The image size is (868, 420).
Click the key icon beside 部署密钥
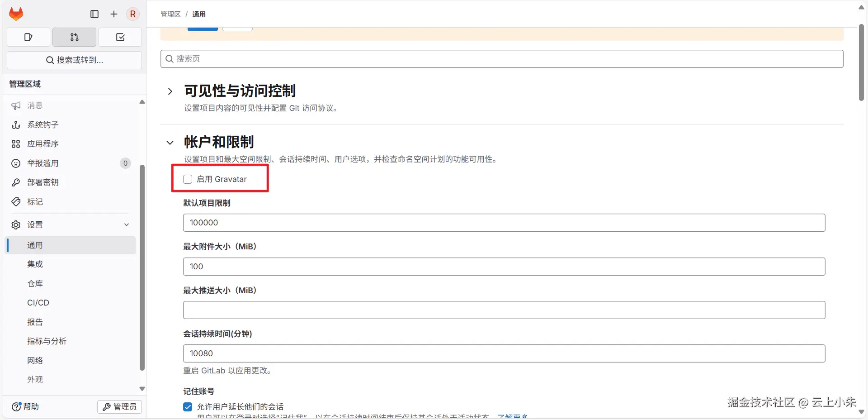click(x=16, y=182)
